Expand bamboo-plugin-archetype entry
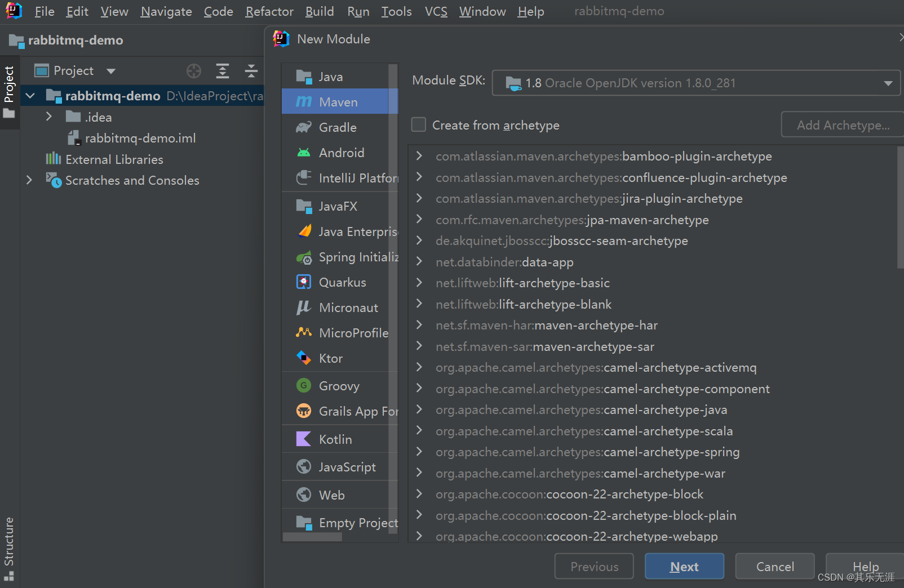 (x=419, y=156)
